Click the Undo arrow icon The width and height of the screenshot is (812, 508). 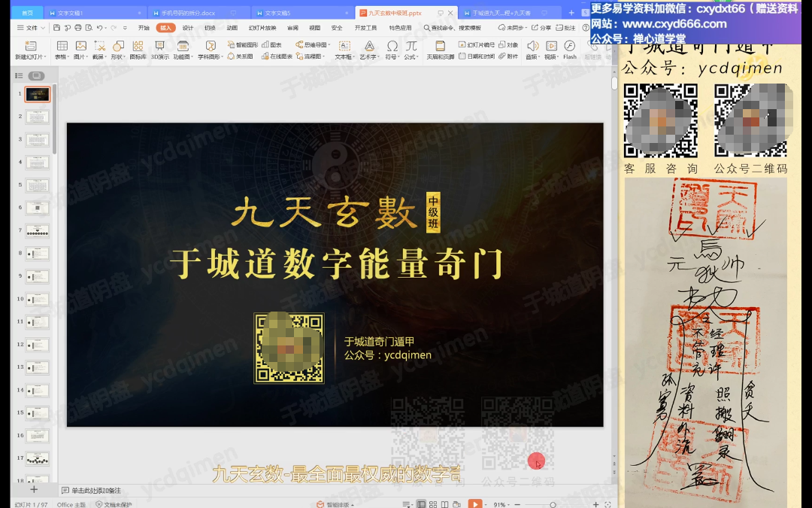coord(100,28)
